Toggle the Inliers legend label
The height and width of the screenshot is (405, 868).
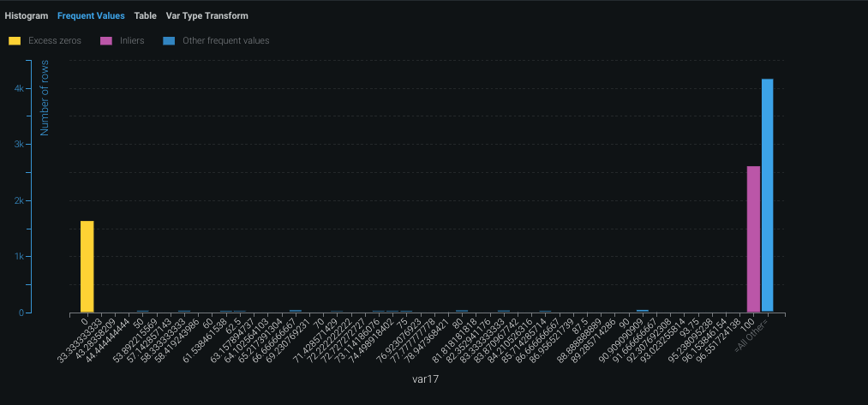pos(132,40)
